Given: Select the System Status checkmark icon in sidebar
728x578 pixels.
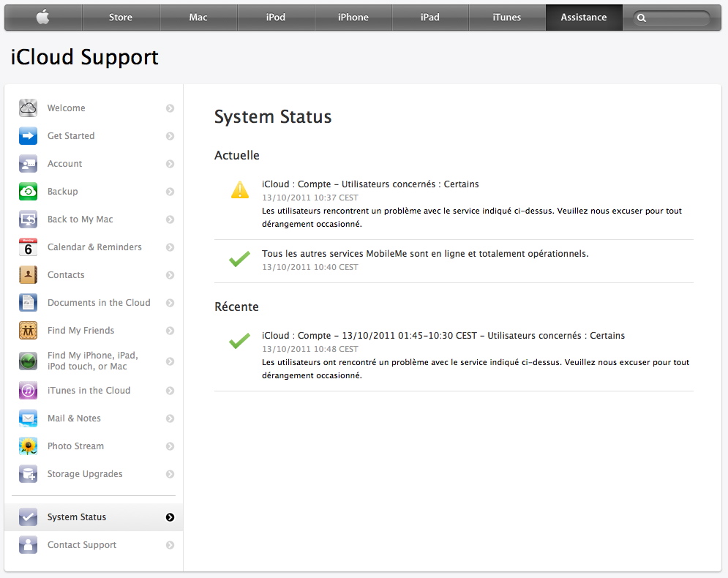Looking at the screenshot, I should click(28, 517).
